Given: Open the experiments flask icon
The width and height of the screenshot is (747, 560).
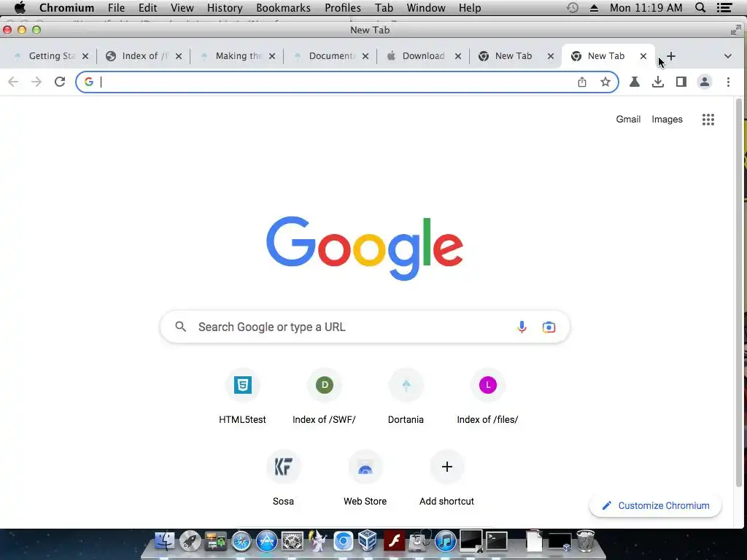Looking at the screenshot, I should point(635,82).
